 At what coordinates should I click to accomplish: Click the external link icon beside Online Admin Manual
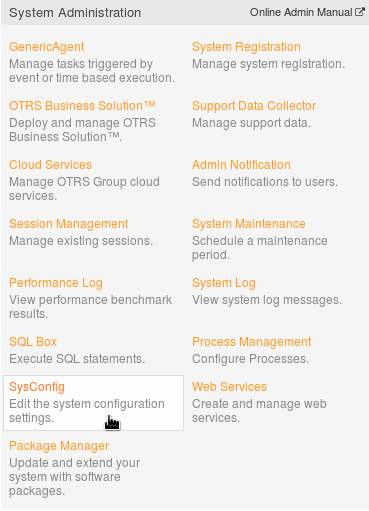(x=360, y=12)
